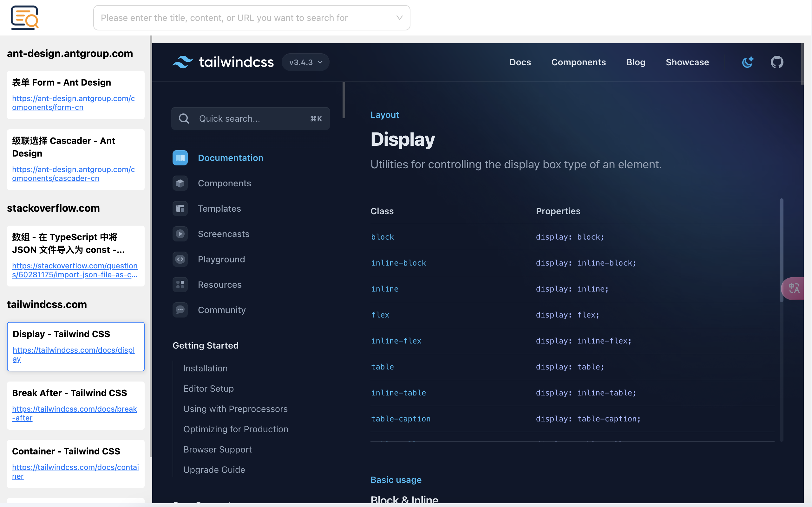Open the Screencasts section icon
This screenshot has height=507, width=812.
coord(180,234)
